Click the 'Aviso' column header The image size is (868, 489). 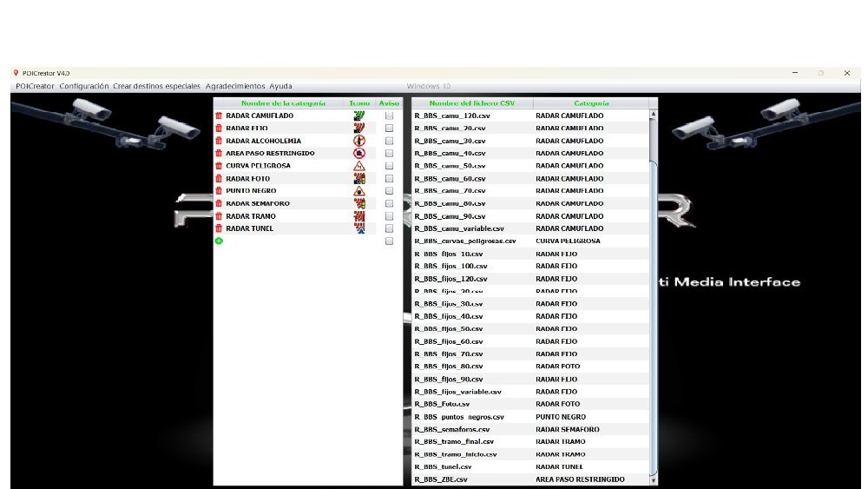pyautogui.click(x=389, y=103)
